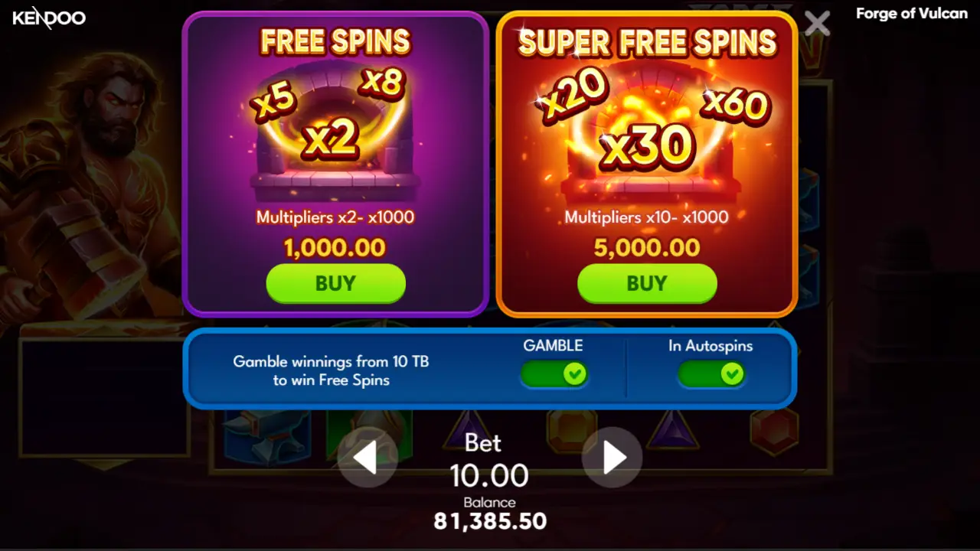Viewport: 980px width, 551px height.
Task: Select the x2 multiplier badge
Action: (331, 139)
